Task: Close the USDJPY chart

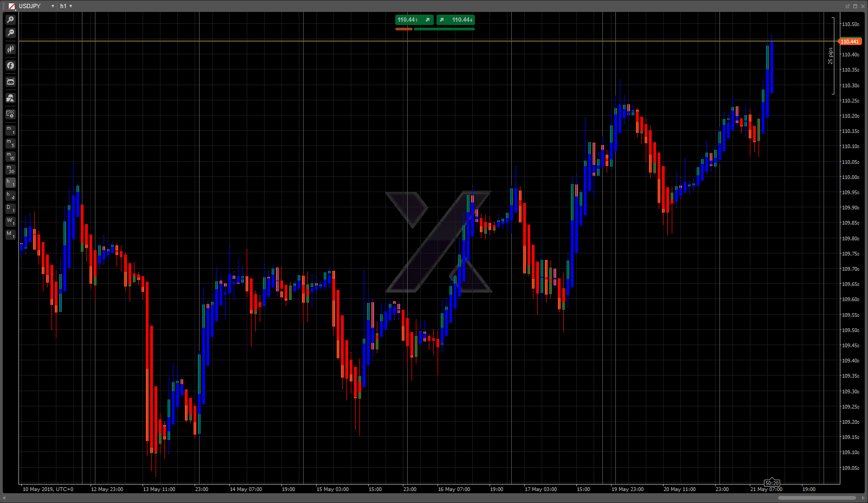Action: (x=863, y=6)
